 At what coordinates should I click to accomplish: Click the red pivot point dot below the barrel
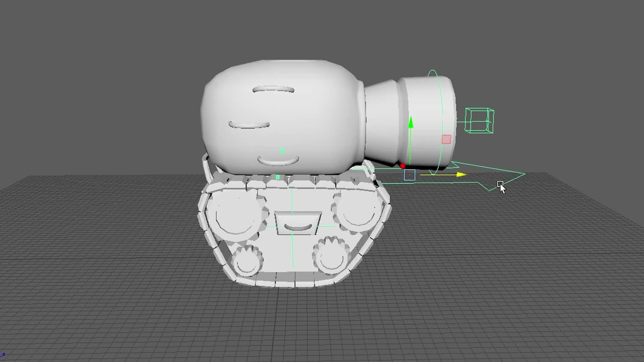coord(403,165)
